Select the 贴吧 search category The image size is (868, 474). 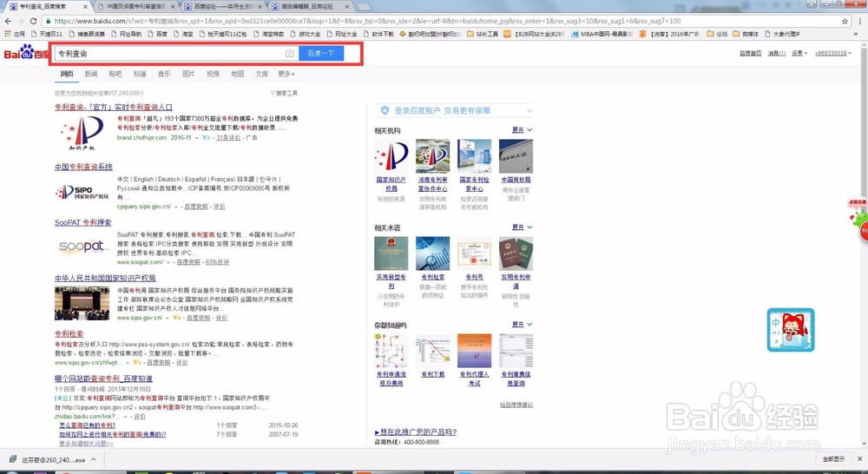[x=115, y=74]
